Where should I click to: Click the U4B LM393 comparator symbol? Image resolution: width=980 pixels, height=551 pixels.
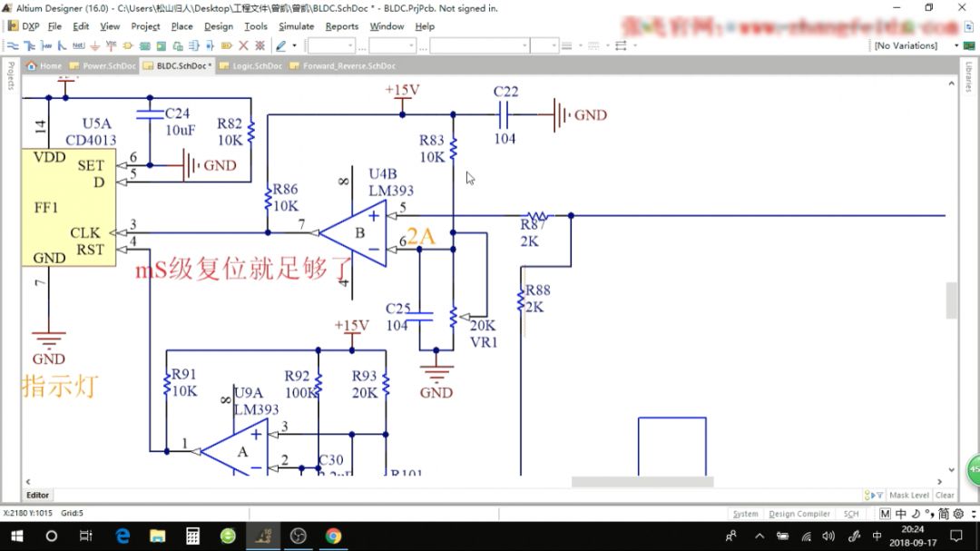click(353, 232)
